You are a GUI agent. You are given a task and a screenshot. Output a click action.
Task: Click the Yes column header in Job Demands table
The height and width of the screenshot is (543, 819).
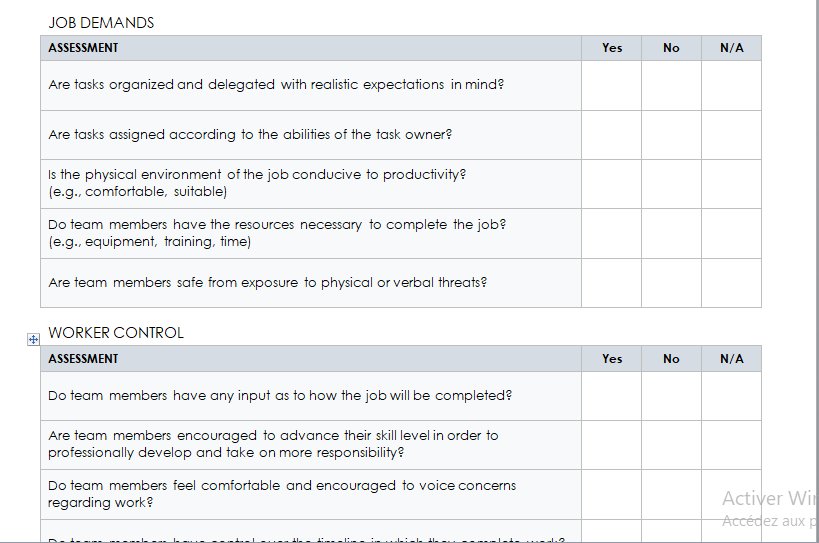click(612, 48)
